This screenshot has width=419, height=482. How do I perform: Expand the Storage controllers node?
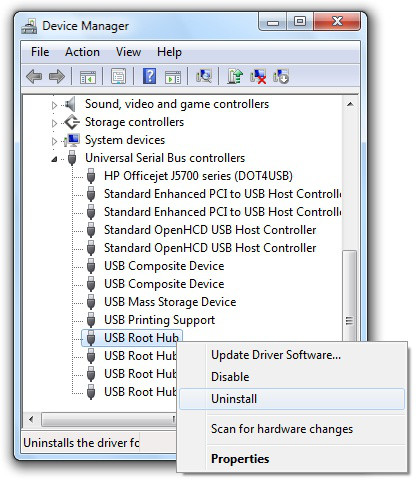pos(54,123)
